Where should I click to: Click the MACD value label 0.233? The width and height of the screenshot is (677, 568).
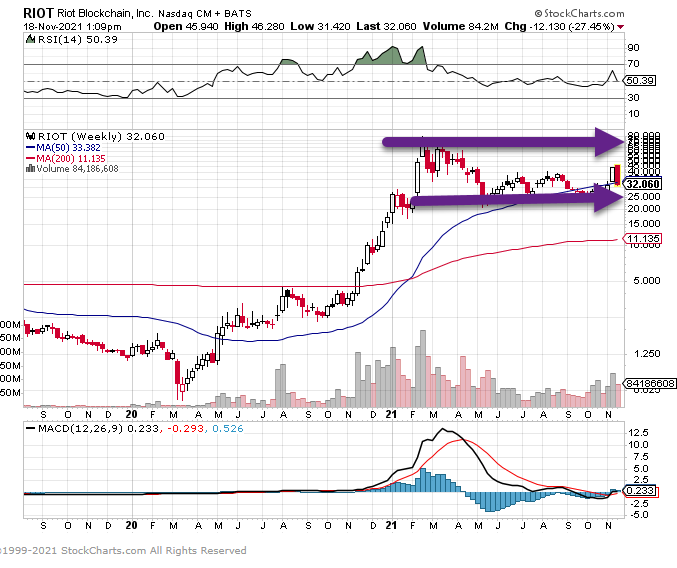pos(640,491)
